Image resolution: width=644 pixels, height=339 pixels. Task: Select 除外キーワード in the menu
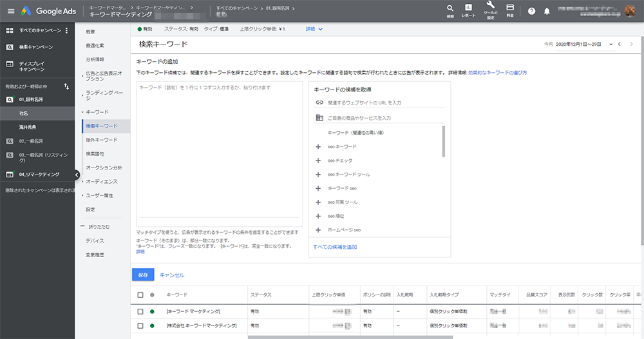pos(102,140)
